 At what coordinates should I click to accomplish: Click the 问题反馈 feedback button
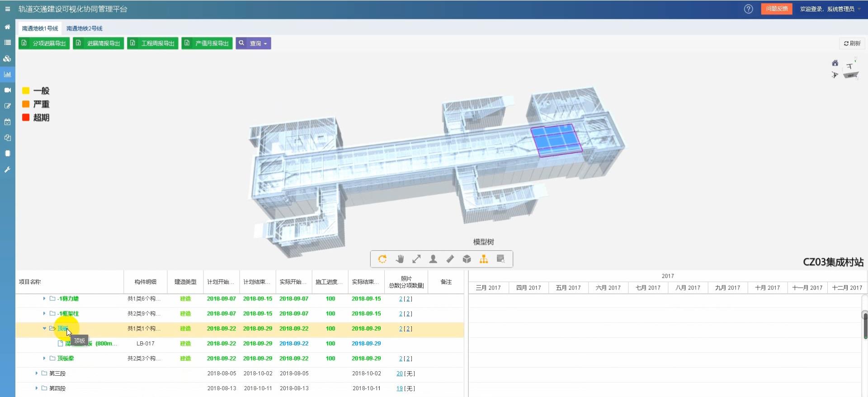click(777, 9)
